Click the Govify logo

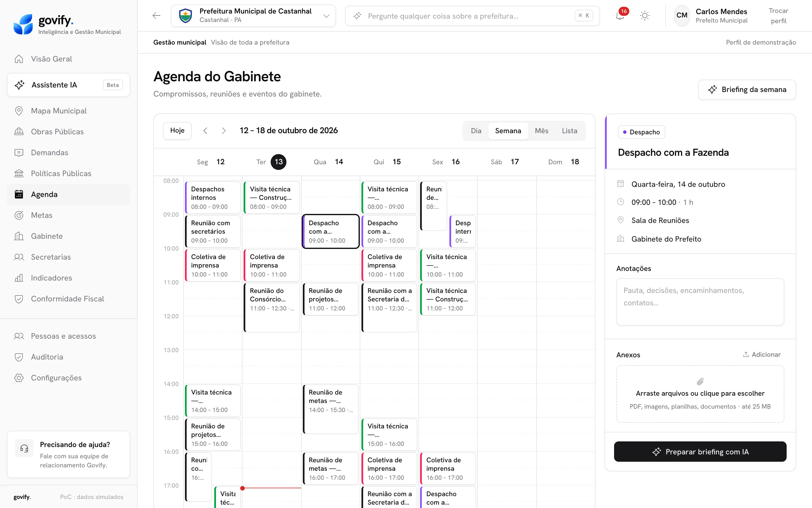pos(67,24)
